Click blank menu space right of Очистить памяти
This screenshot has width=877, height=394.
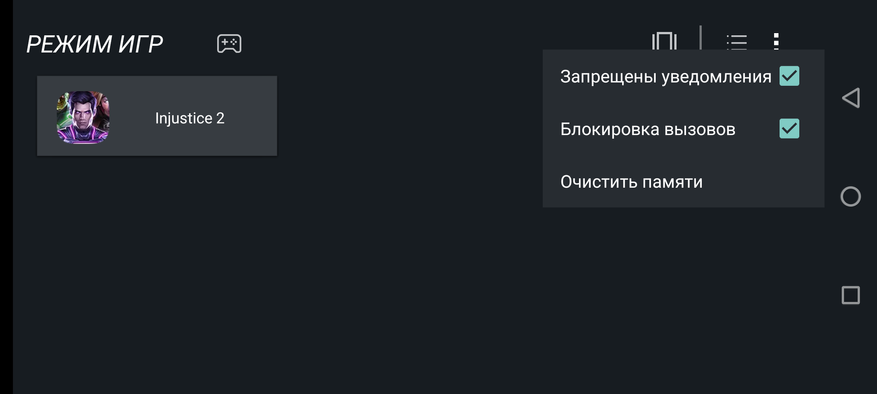tap(761, 182)
